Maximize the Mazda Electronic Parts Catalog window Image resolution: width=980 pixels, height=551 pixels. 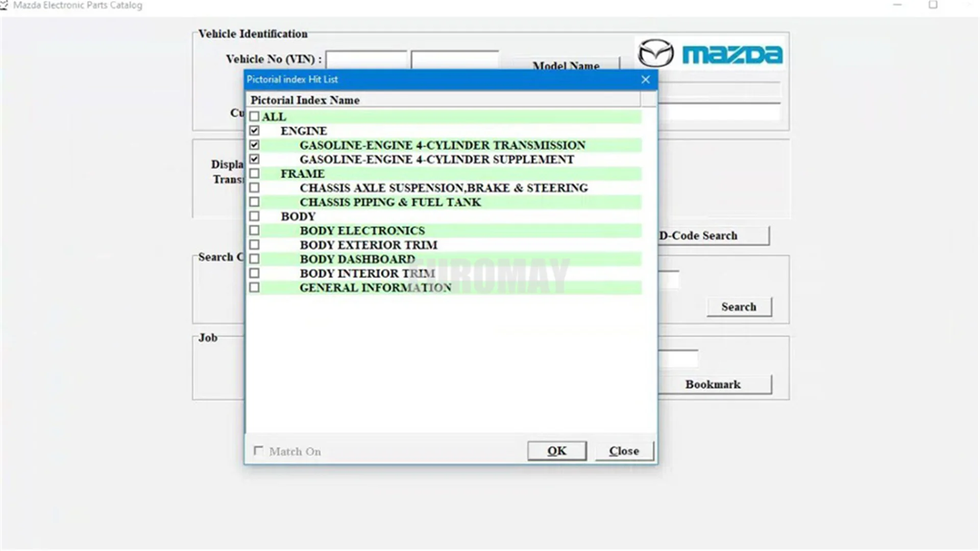tap(933, 5)
